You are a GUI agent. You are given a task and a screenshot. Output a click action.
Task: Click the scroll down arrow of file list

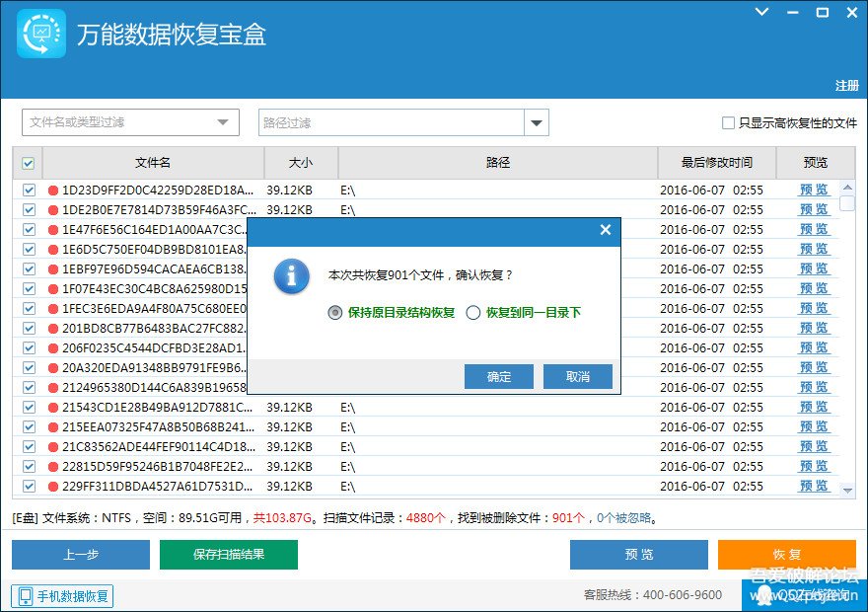point(847,490)
